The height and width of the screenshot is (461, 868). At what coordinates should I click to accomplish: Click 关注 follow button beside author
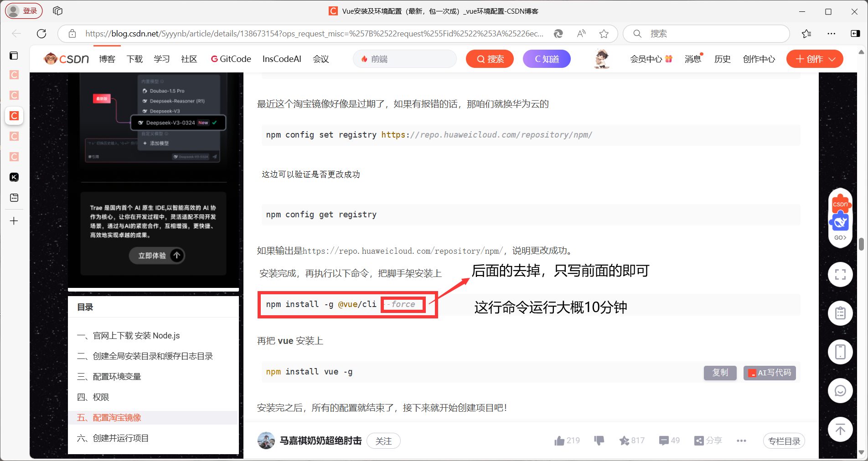pos(383,441)
